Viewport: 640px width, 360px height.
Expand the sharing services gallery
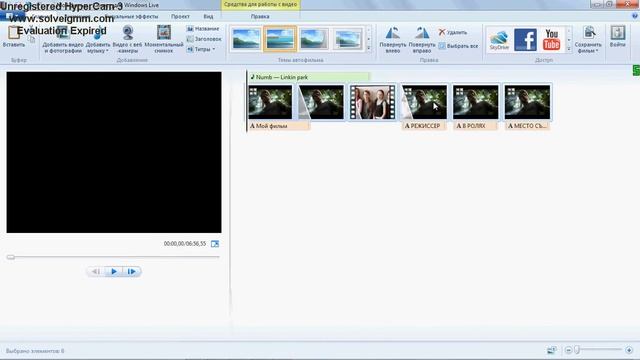click(x=569, y=49)
